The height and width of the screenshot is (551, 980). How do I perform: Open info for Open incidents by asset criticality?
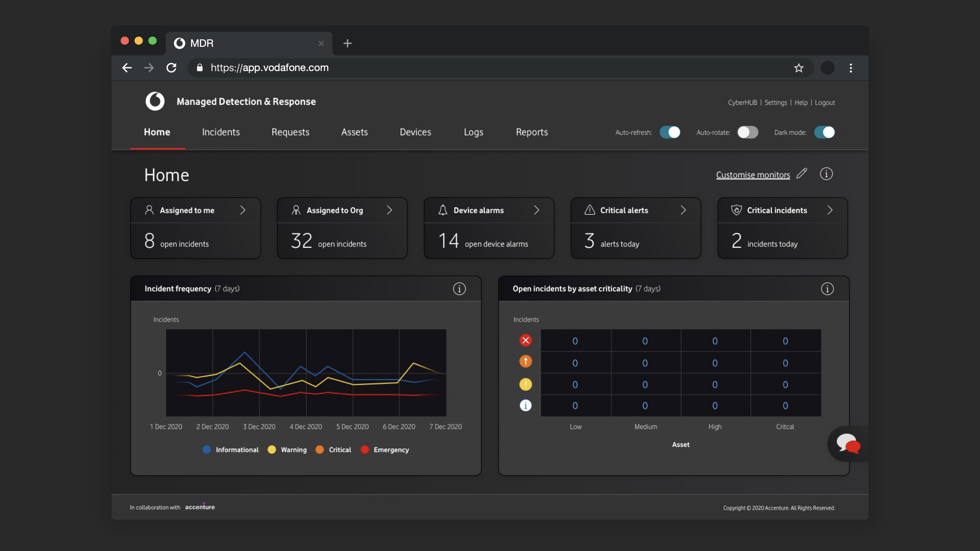tap(827, 289)
